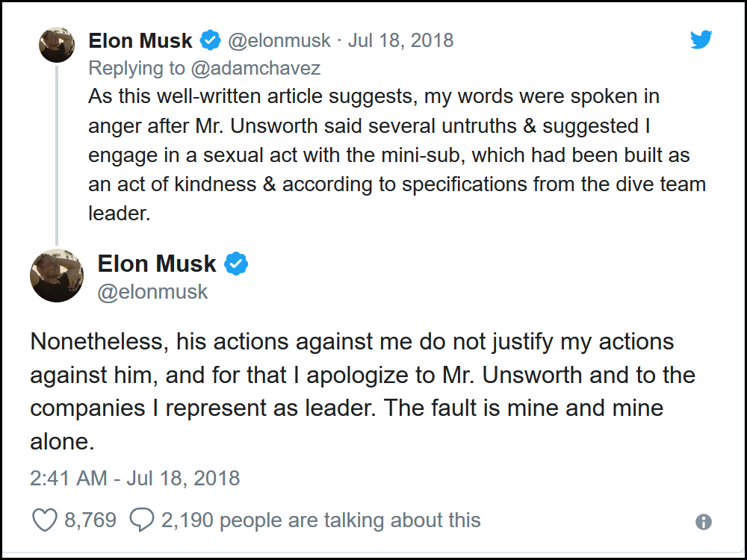Click the @elonmusk handle in the parent tweet
The width and height of the screenshot is (747, 560).
click(x=279, y=40)
